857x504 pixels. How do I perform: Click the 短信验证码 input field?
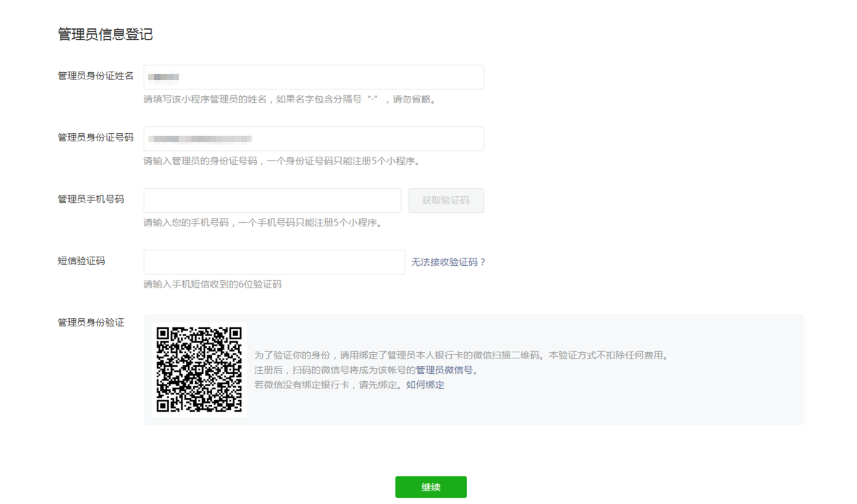point(274,262)
